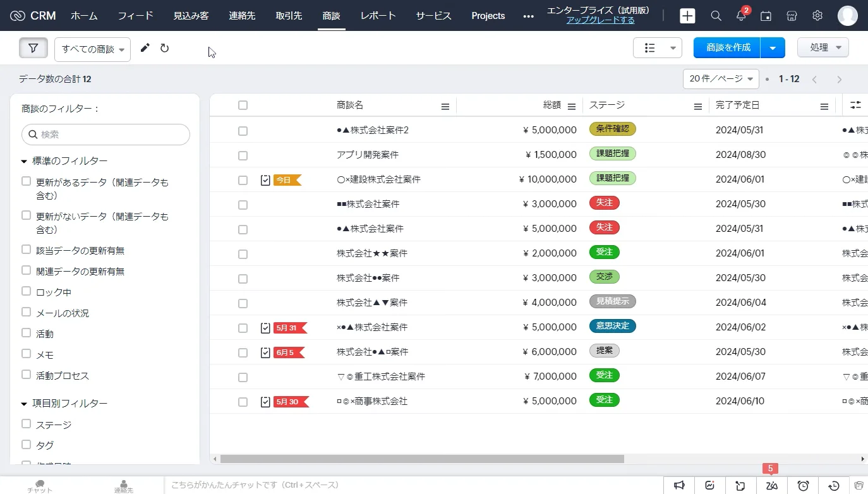The height and width of the screenshot is (494, 868).
Task: Collapse the 標準のフィルター section
Action: pos(24,161)
